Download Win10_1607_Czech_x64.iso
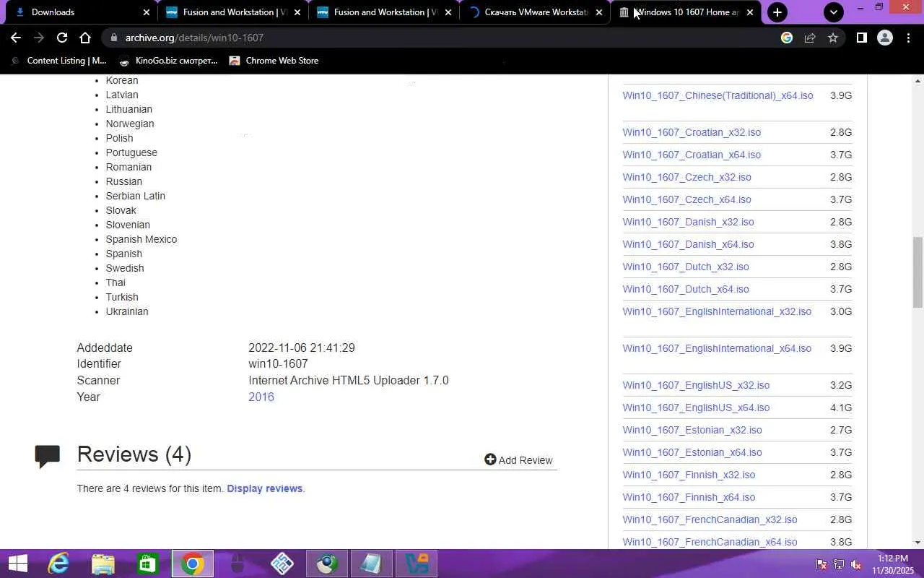Screen dimensions: 924x578 687,199
